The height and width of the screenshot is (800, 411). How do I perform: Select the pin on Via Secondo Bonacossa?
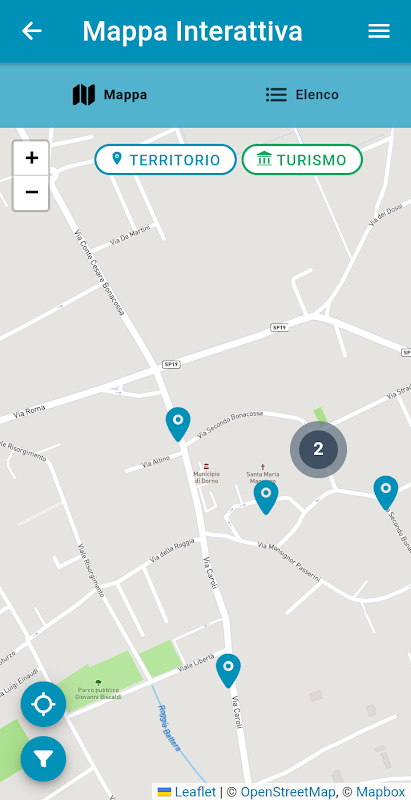point(386,493)
